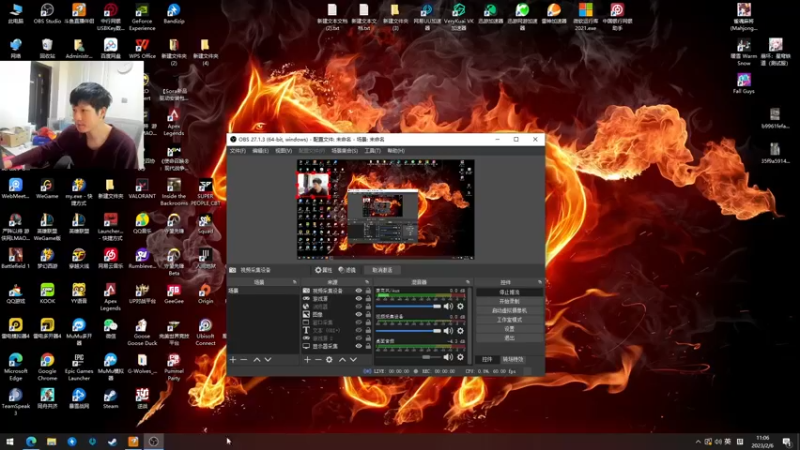Toggle visibility of 显示器采集 source
800x450 pixels.
pos(359,347)
